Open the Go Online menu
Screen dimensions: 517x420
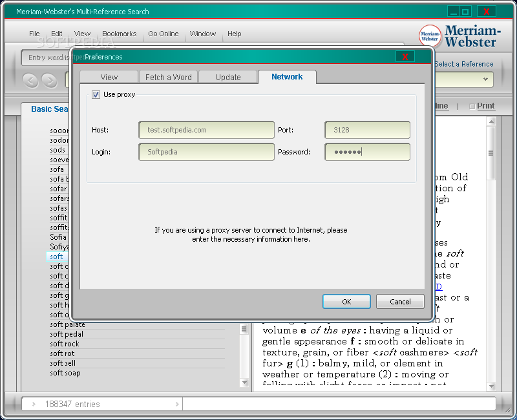[x=164, y=34]
